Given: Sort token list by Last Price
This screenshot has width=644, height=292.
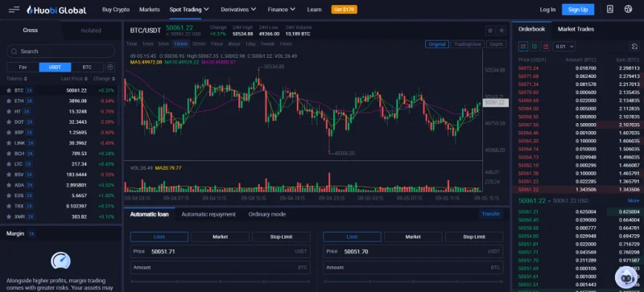Looking at the screenshot, I should [x=74, y=79].
